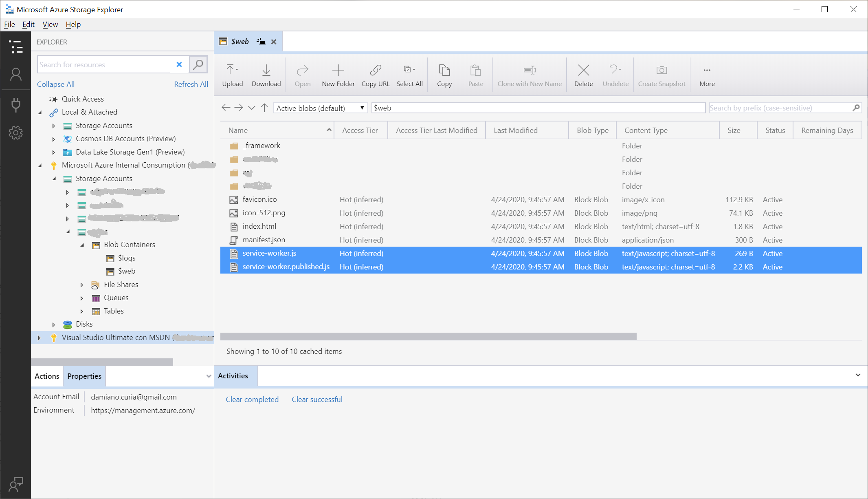Click the $web path address field
This screenshot has width=868, height=499.
(538, 108)
